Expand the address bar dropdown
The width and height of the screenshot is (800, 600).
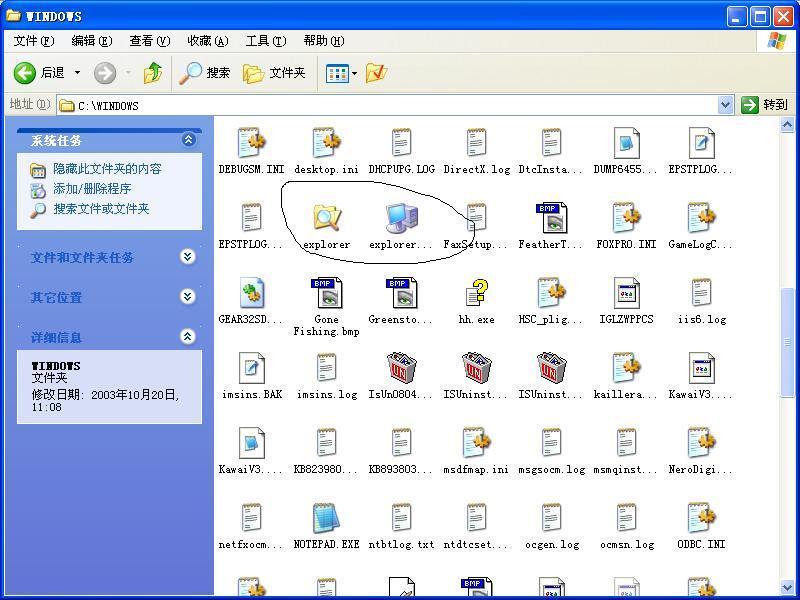point(725,106)
